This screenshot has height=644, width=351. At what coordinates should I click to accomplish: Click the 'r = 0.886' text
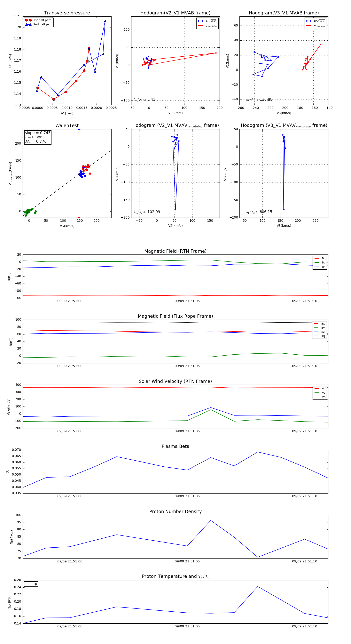point(34,137)
